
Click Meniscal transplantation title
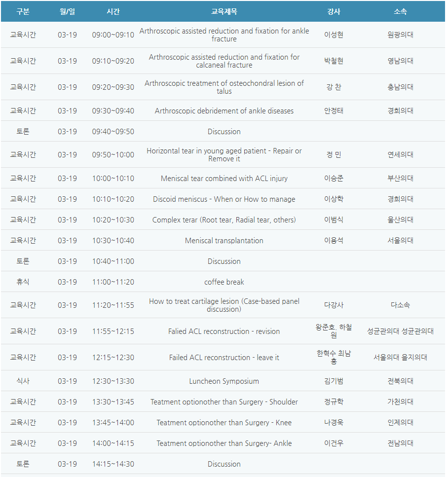pyautogui.click(x=224, y=240)
